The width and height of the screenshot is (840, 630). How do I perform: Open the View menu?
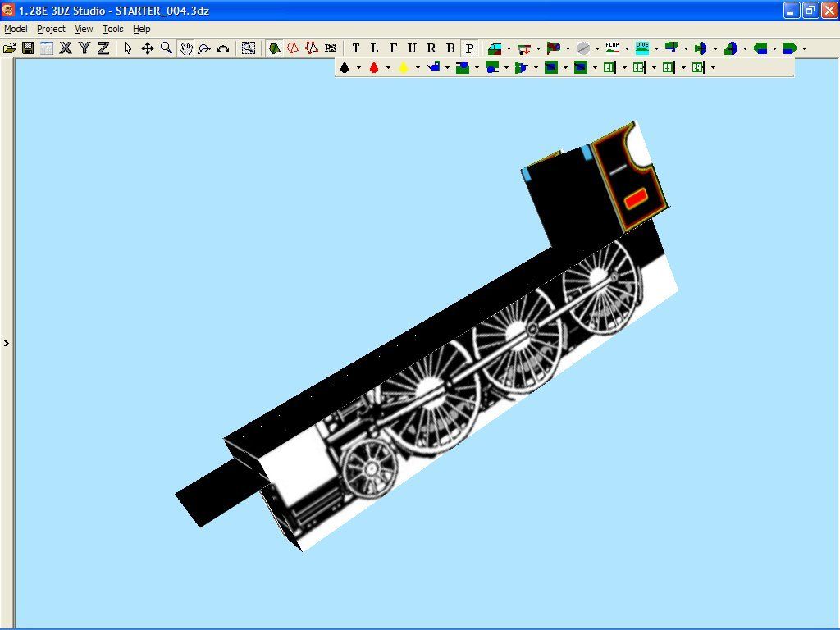84,29
